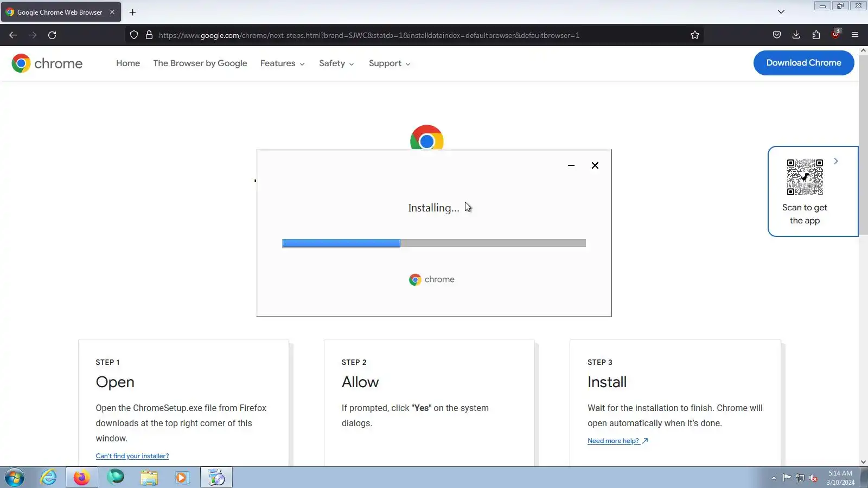Switch to the Chrome installer taskbar item
Viewport: 868px width, 488px height.
tap(216, 478)
